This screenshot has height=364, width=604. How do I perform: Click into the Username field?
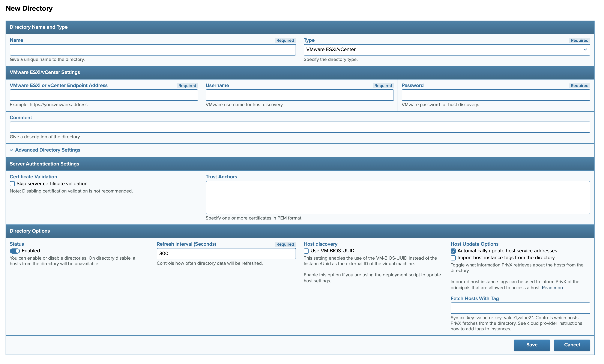pyautogui.click(x=300, y=95)
